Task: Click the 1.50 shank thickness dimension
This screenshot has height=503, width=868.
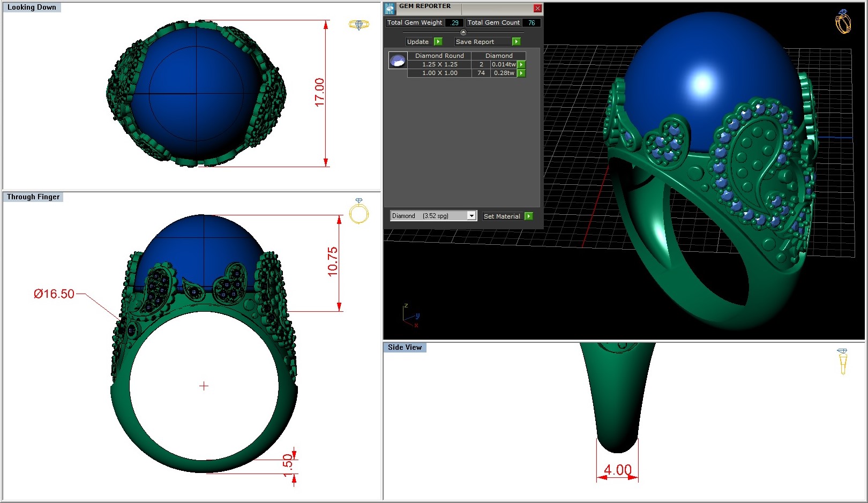Action: coord(288,465)
